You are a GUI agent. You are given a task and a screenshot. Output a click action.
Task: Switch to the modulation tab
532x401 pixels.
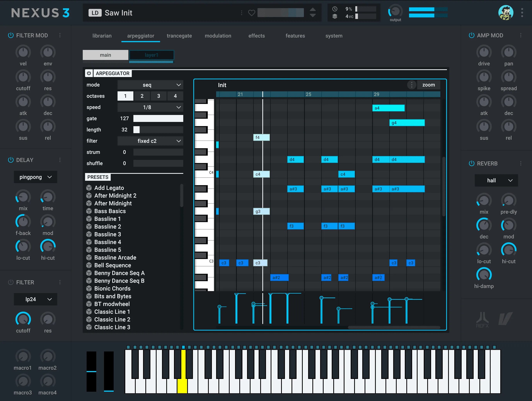218,36
